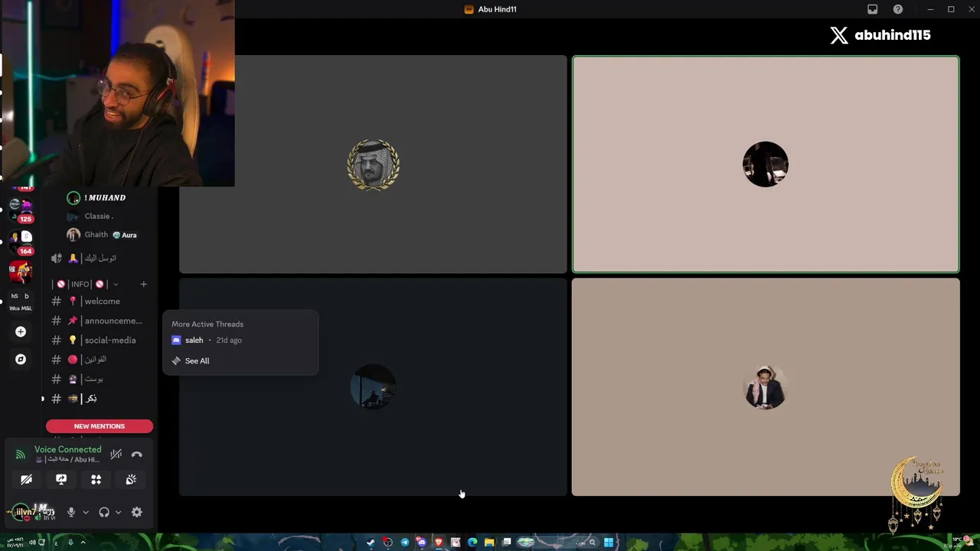Click See All active threads
This screenshot has width=980, height=551.
[197, 361]
